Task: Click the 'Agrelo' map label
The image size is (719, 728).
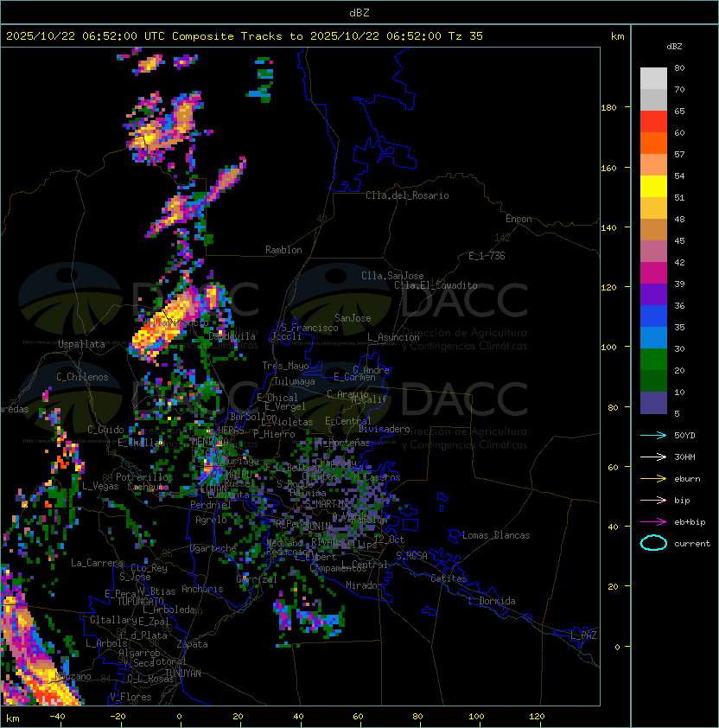Action: [x=211, y=520]
